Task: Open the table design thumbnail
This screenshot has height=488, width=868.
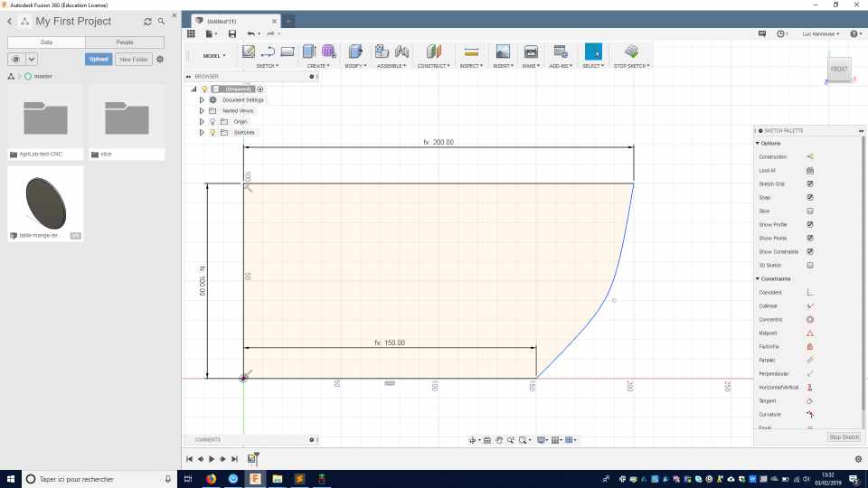Action: pos(45,203)
